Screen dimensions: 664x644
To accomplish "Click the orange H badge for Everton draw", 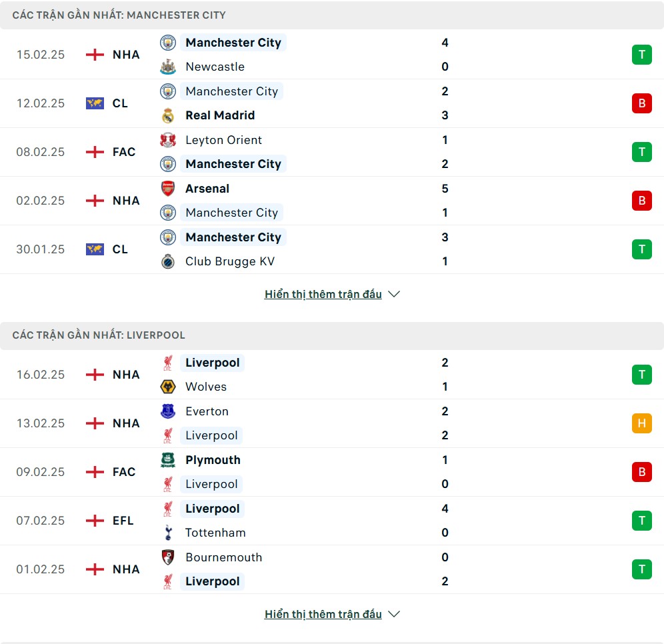I will [641, 423].
